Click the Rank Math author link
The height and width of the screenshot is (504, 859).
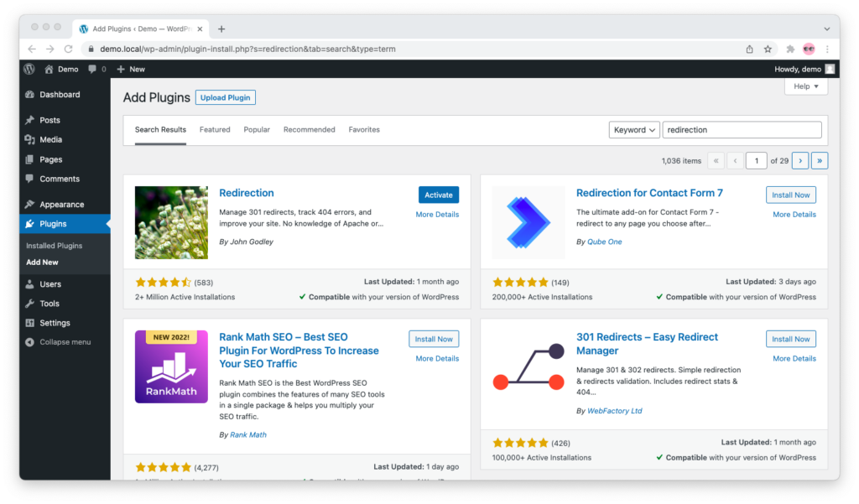(248, 435)
